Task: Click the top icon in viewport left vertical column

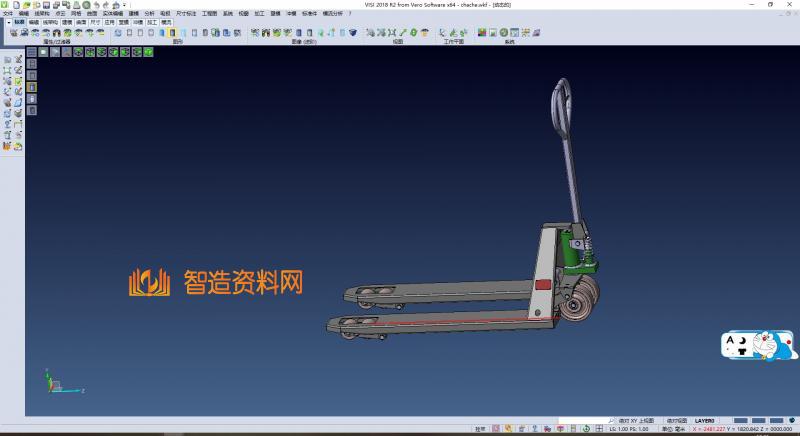Action: tap(32, 64)
